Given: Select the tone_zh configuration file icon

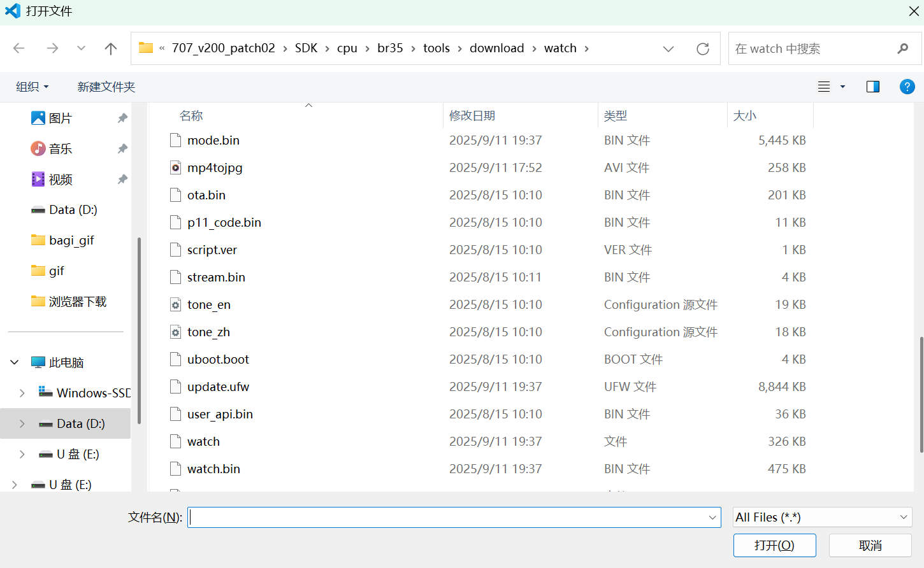Looking at the screenshot, I should pos(175,332).
